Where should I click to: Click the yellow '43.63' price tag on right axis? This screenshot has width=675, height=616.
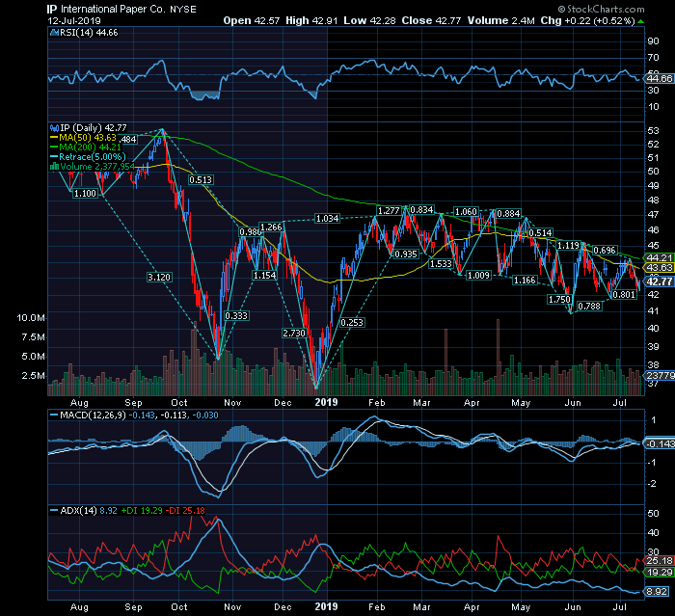[659, 268]
